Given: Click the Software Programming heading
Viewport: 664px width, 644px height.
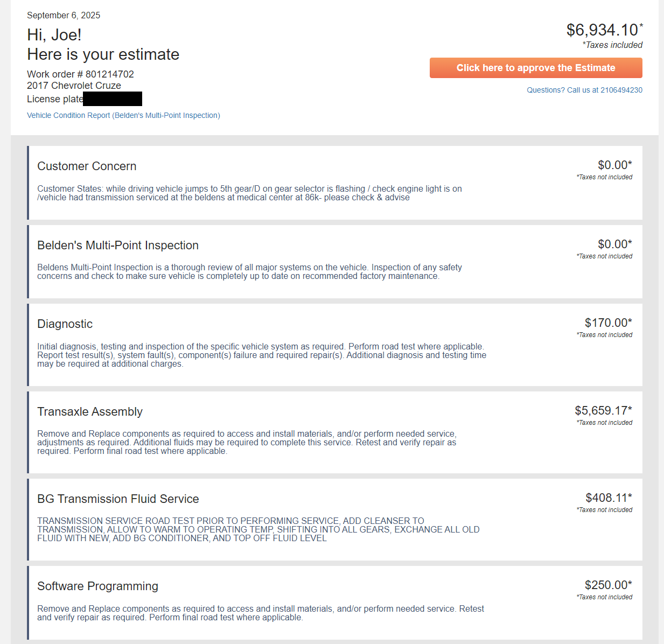Looking at the screenshot, I should tap(97, 586).
